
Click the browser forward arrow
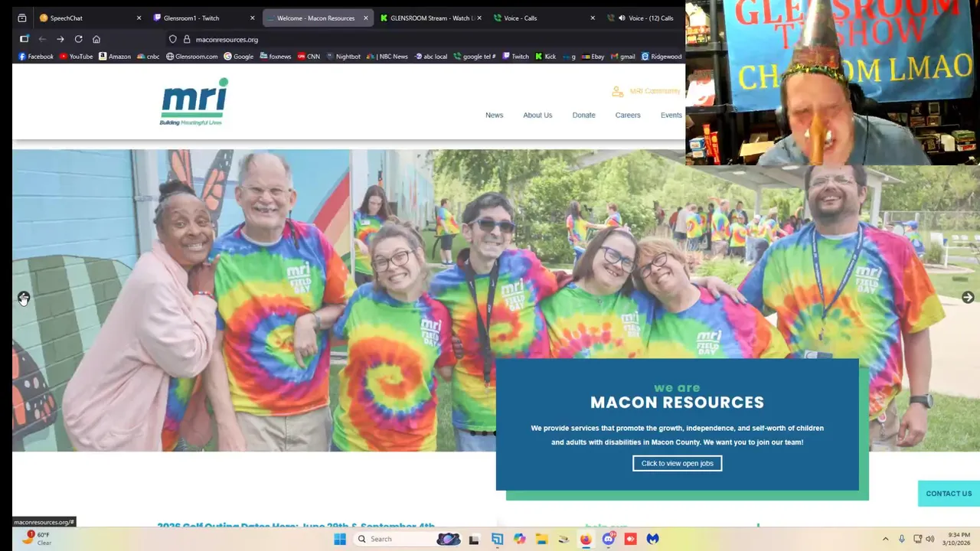coord(60,39)
